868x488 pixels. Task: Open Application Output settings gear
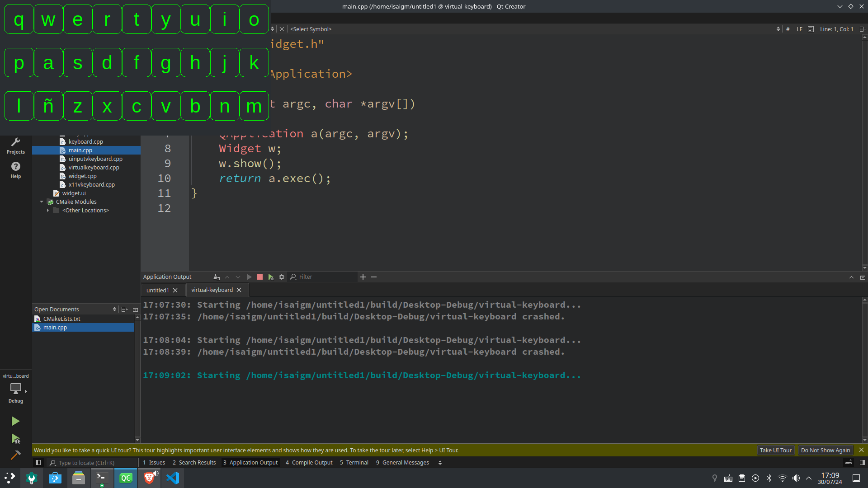(x=282, y=277)
